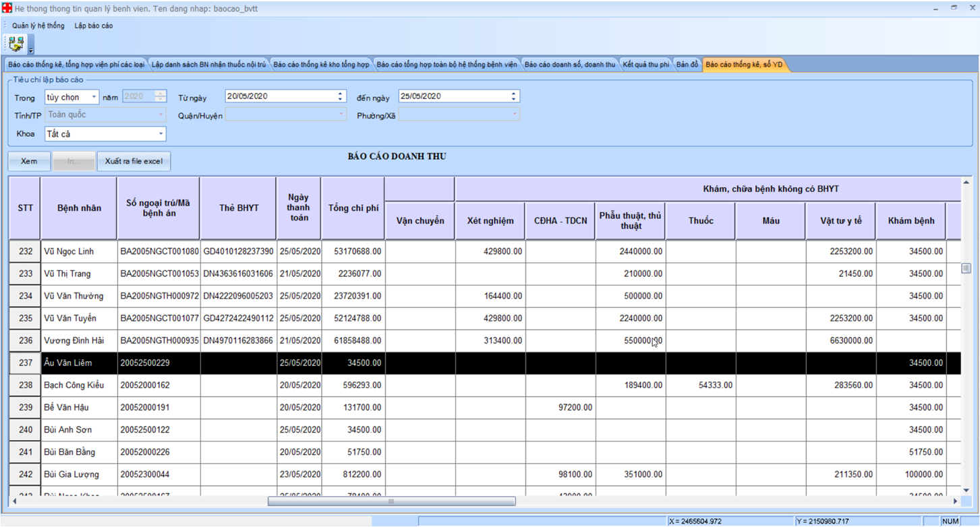980x527 pixels.
Task: Select Báo cáo thống kê, tổng hợp viện phí tab
Action: 76,65
